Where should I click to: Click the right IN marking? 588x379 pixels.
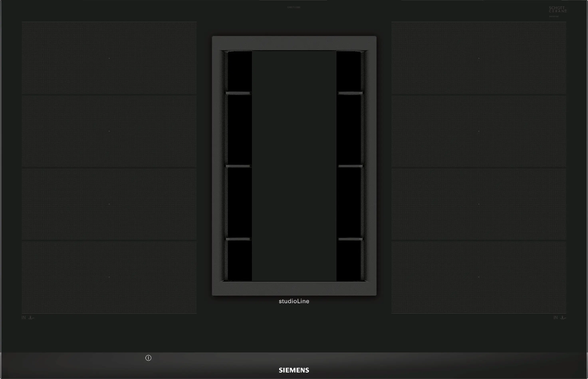coord(555,318)
